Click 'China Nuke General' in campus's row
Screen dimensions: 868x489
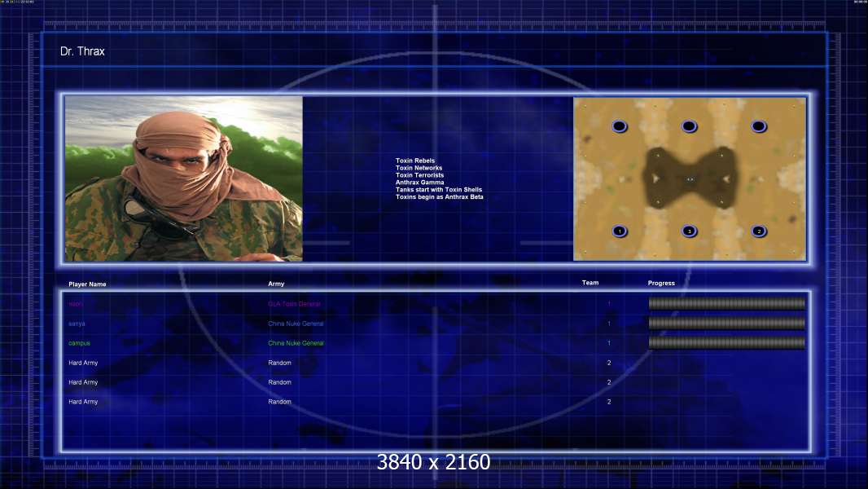pos(296,343)
